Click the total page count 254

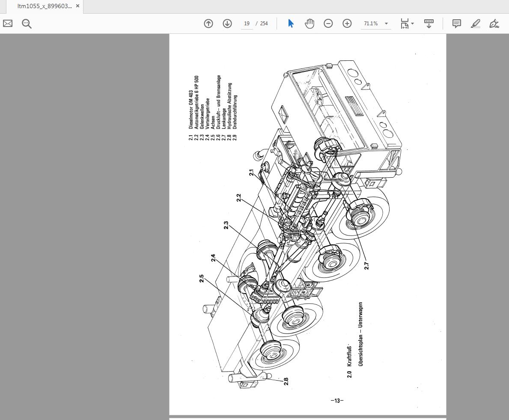[264, 24]
